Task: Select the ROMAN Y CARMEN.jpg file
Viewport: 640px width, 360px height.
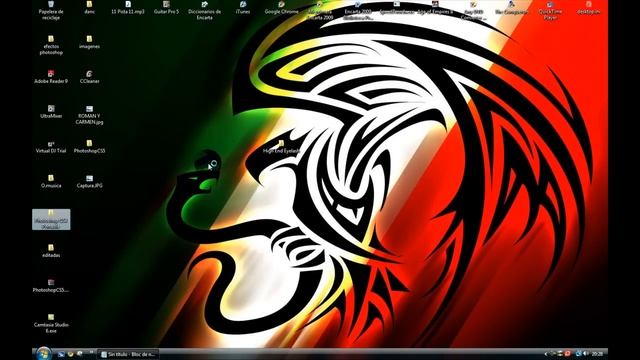Action: tap(89, 115)
